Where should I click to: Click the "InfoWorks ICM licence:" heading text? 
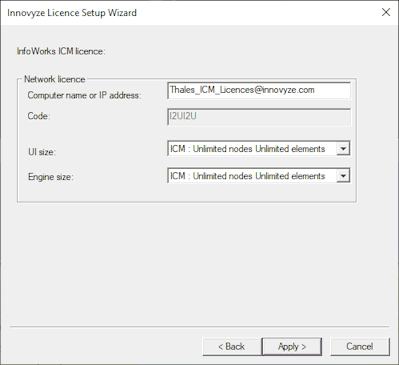61,52
